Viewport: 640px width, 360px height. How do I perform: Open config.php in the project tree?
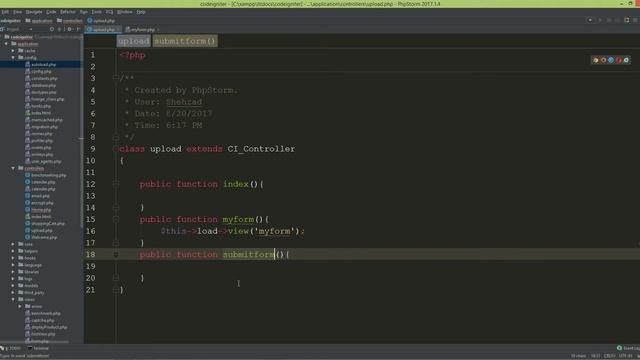tap(41, 71)
